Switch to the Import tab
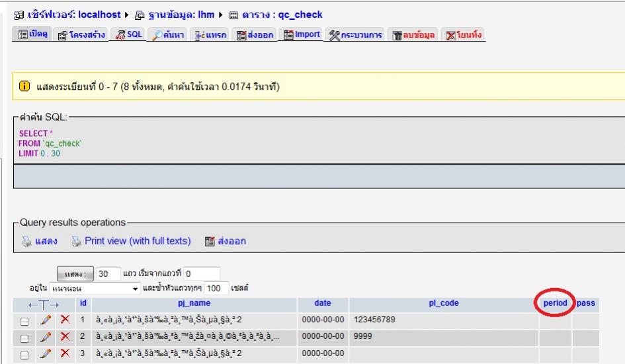This screenshot has height=364, width=625. coord(302,34)
